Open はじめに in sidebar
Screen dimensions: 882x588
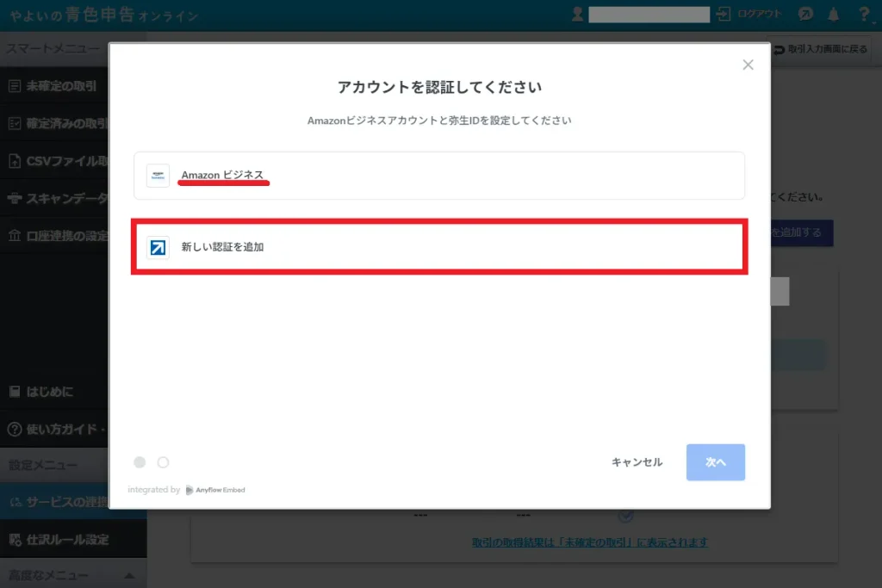click(x=54, y=392)
